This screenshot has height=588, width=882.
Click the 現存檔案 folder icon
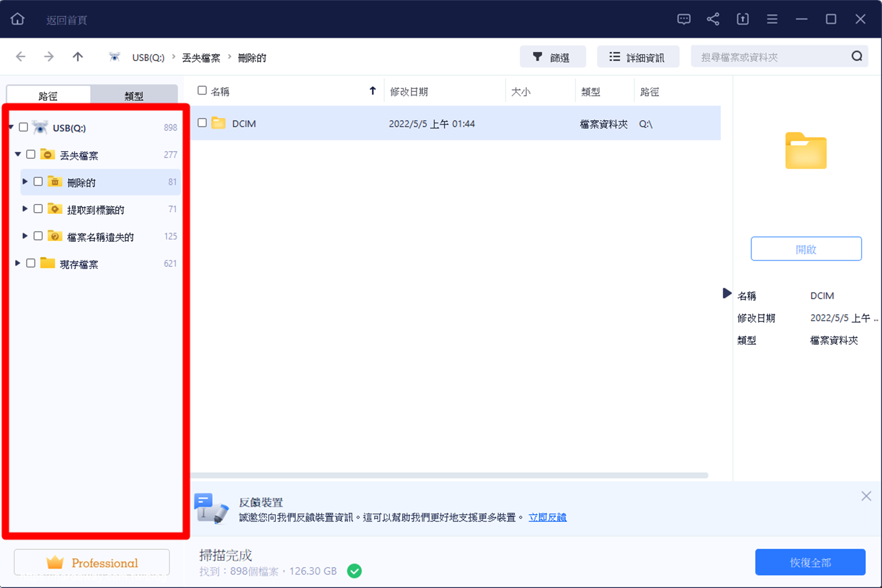47,263
